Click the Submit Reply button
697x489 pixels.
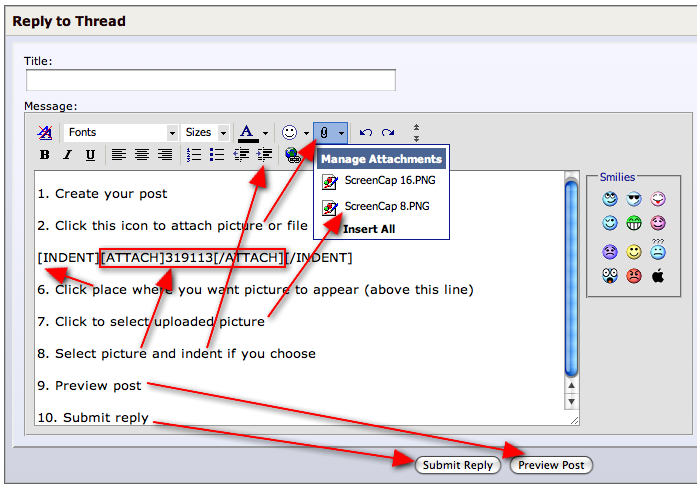[x=457, y=465]
